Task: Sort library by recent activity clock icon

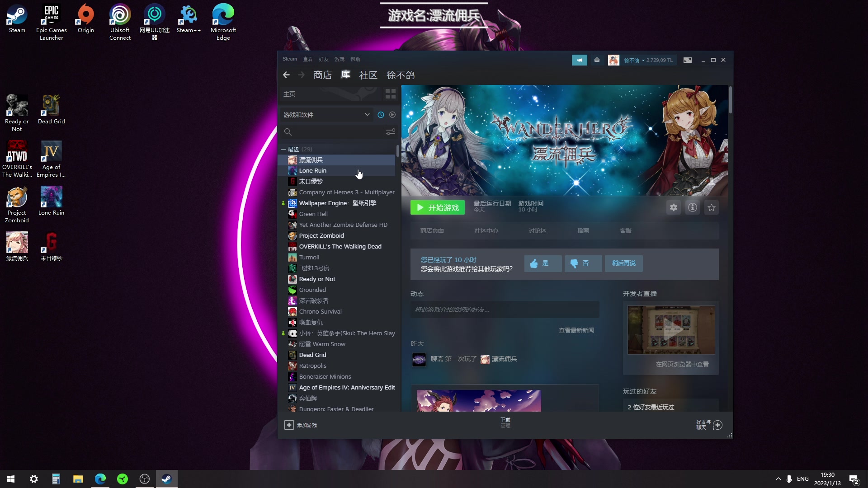Action: click(x=381, y=115)
